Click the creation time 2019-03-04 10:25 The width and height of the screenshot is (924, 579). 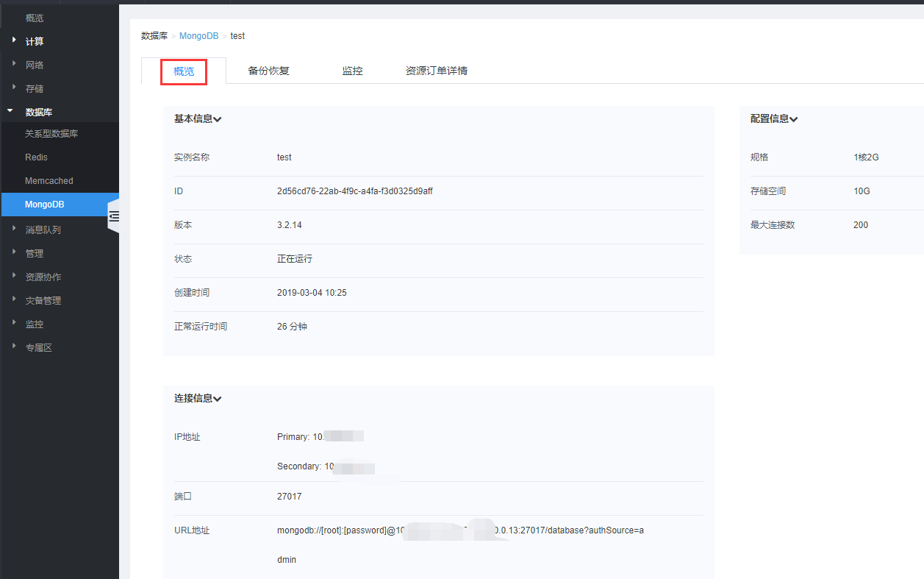tap(312, 293)
